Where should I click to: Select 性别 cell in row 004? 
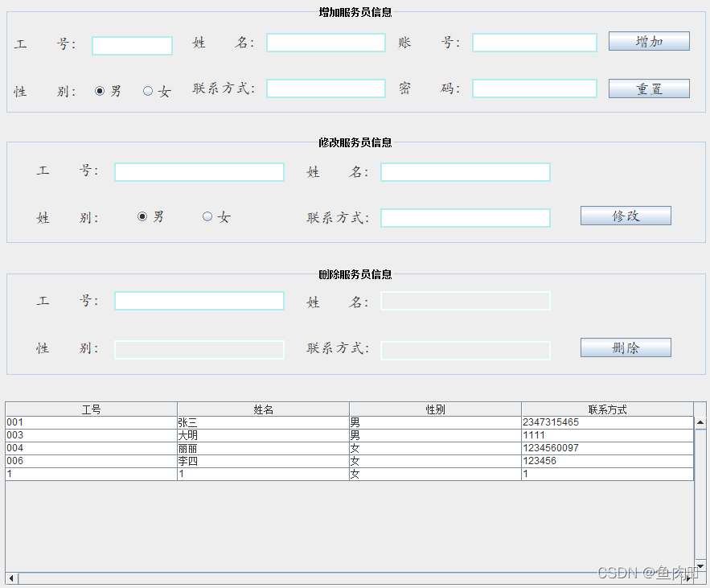(435, 449)
